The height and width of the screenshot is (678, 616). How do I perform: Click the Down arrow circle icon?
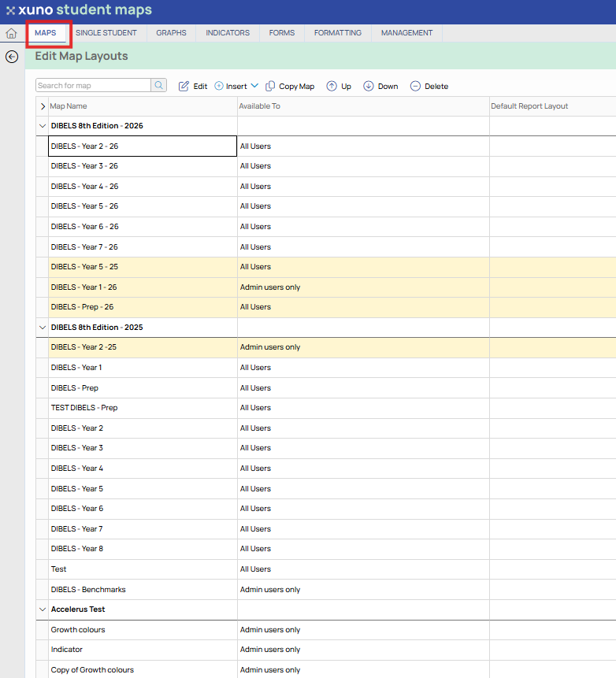(x=368, y=86)
